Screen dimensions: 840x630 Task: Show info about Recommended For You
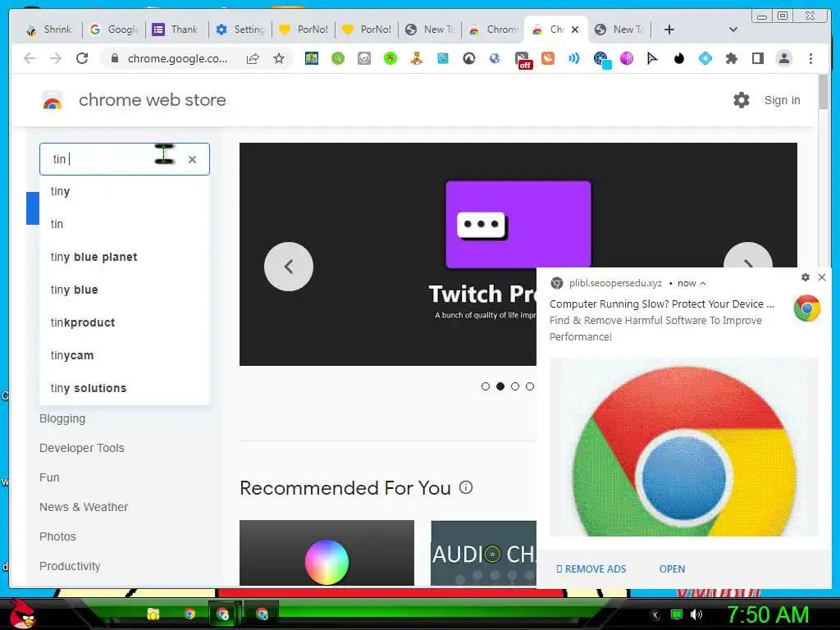point(466,487)
